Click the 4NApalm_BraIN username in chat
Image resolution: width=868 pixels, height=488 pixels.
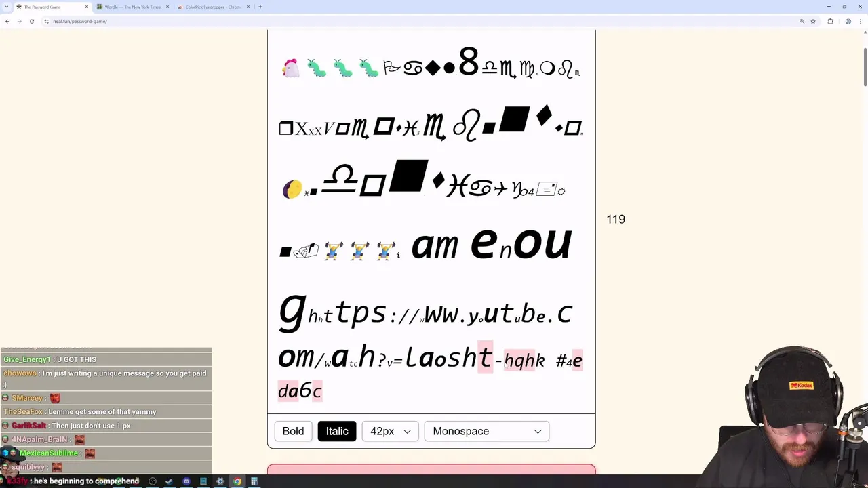click(39, 439)
